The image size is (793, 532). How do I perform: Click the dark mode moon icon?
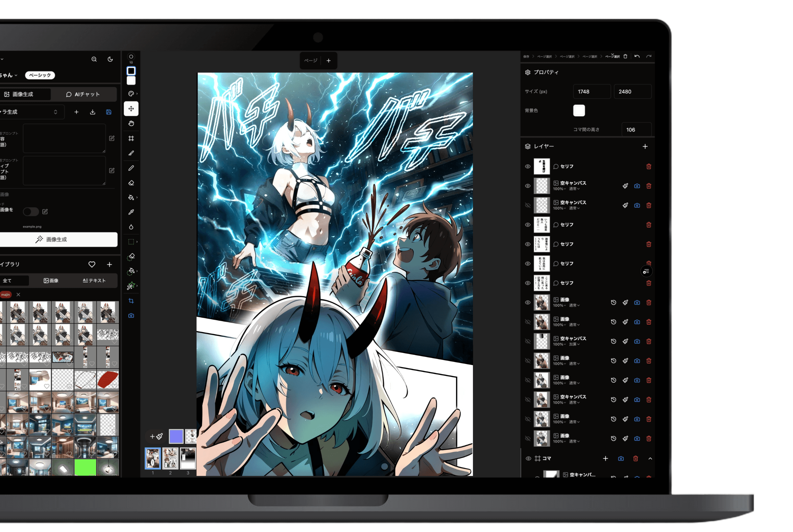tap(110, 59)
